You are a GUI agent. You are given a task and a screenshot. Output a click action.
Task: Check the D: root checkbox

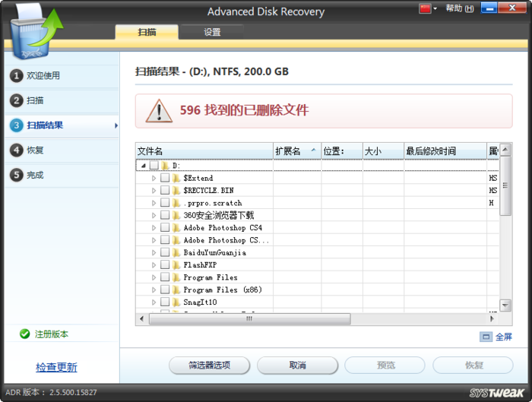point(154,165)
